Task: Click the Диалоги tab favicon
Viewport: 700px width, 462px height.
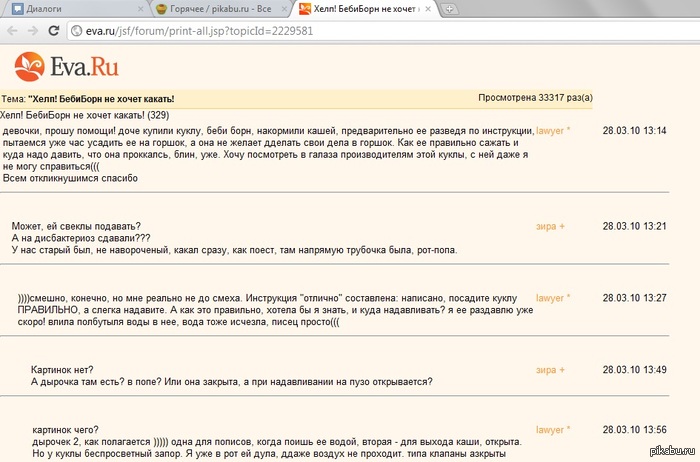Action: click(x=17, y=9)
